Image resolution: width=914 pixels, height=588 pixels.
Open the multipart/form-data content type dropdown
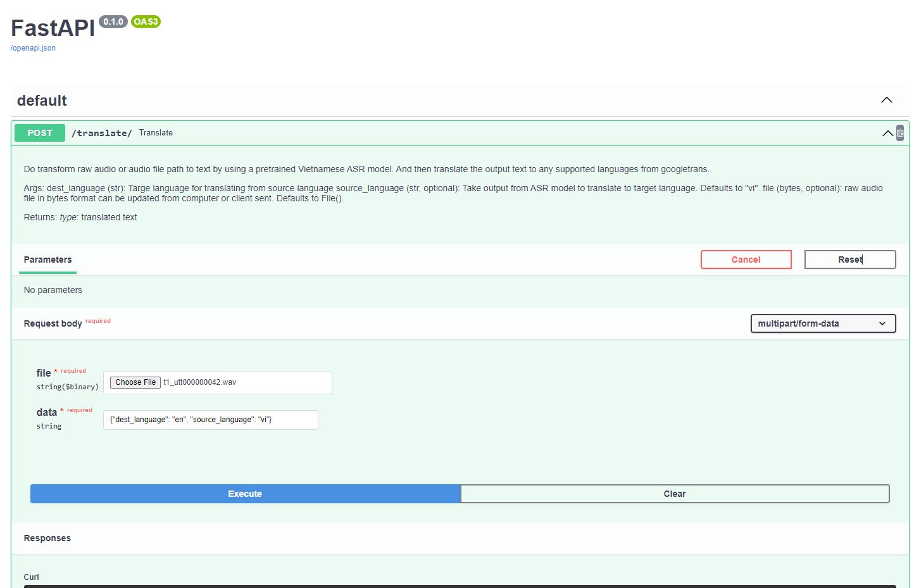tap(823, 323)
